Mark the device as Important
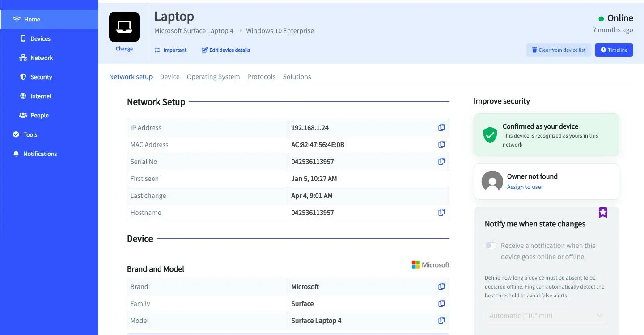The width and height of the screenshot is (644, 335). click(170, 50)
